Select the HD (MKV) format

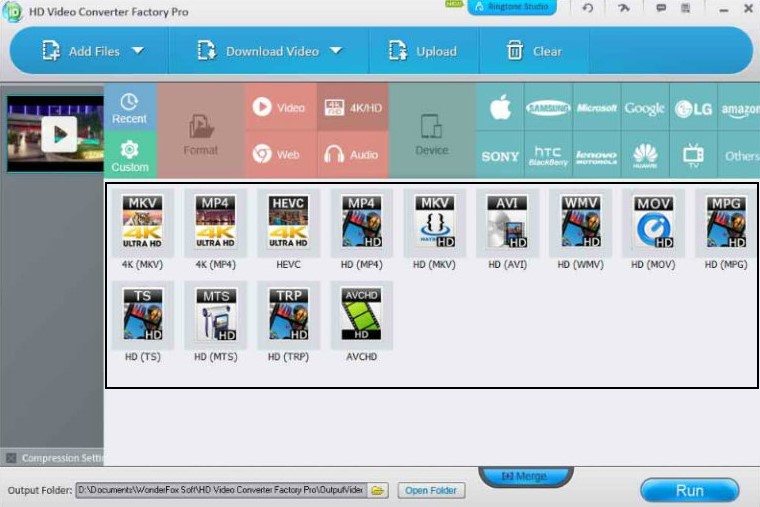[x=434, y=222]
